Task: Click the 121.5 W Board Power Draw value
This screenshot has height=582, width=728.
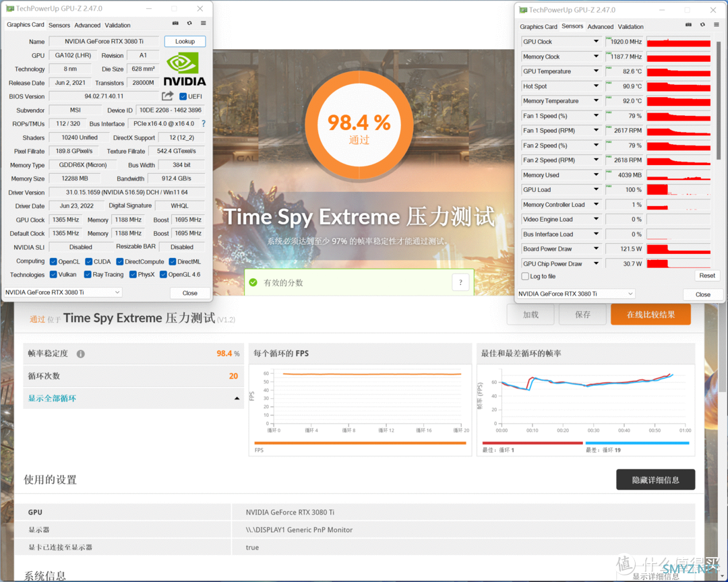Action: click(x=624, y=249)
